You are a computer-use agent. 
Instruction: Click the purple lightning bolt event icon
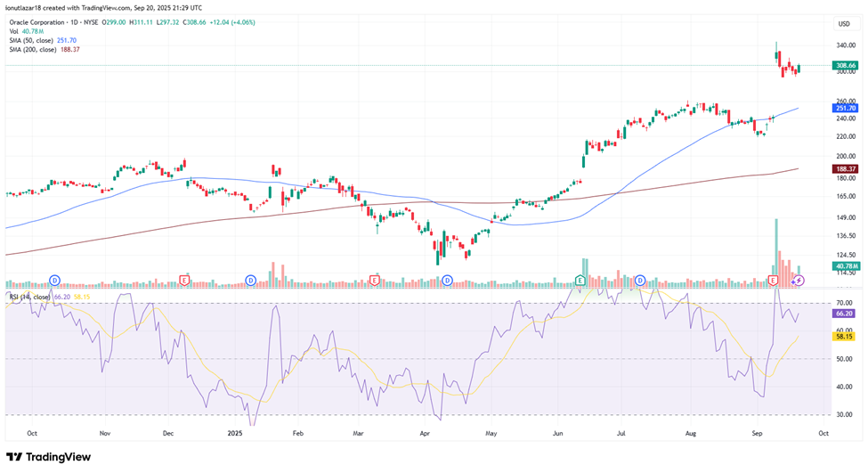tap(799, 280)
